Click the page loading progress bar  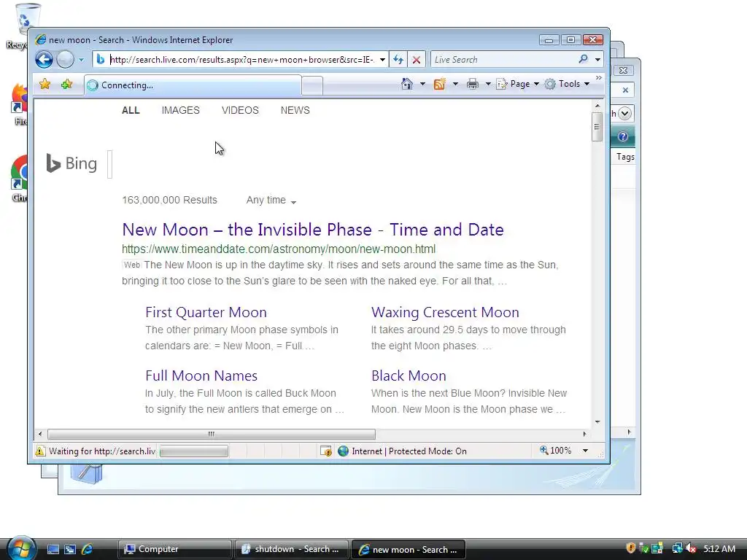(193, 451)
